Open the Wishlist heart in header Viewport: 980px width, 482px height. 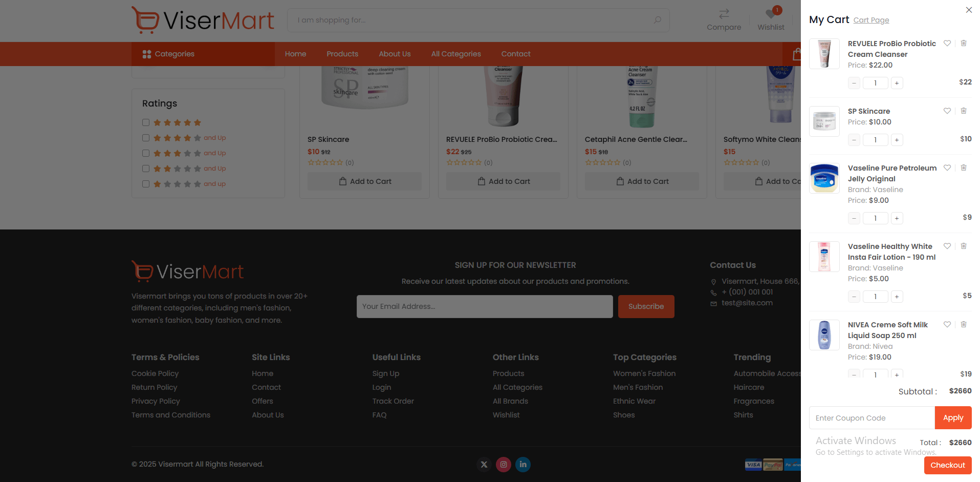click(771, 14)
